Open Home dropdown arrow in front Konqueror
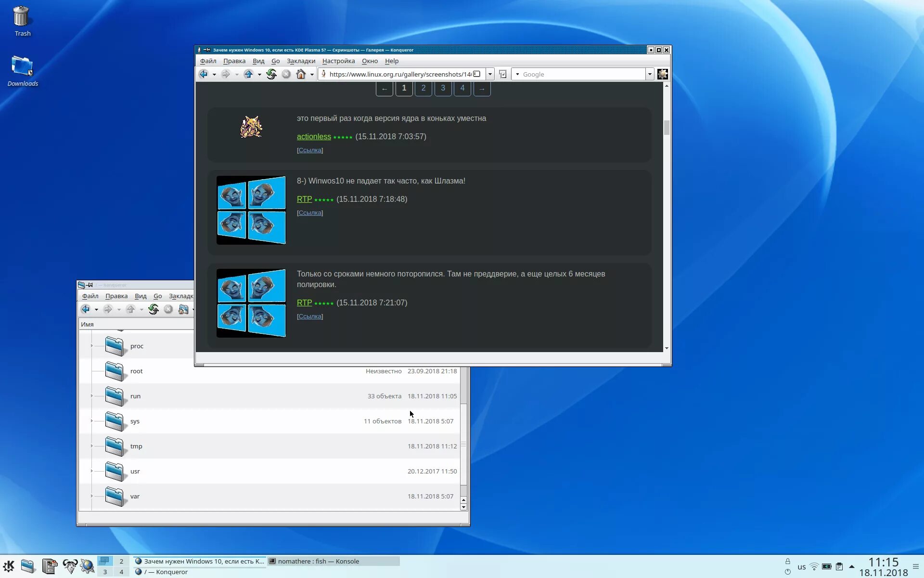Screen dimensions: 924x578 [312, 75]
